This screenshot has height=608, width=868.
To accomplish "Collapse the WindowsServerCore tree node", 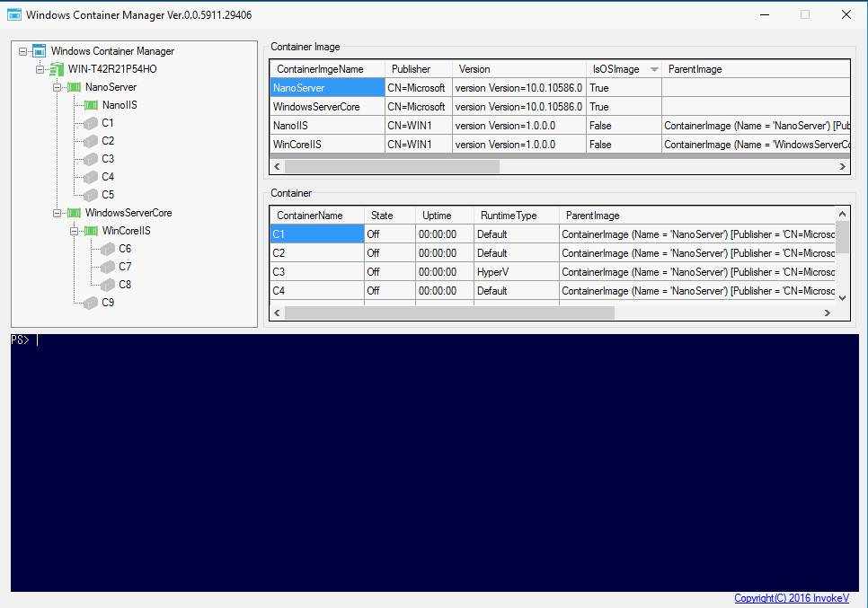I will coord(57,213).
